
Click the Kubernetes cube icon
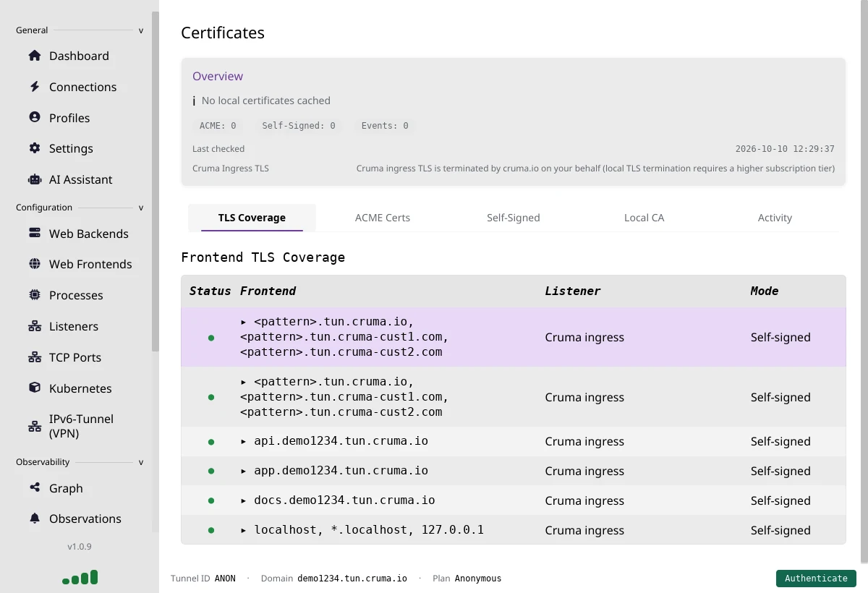point(35,388)
